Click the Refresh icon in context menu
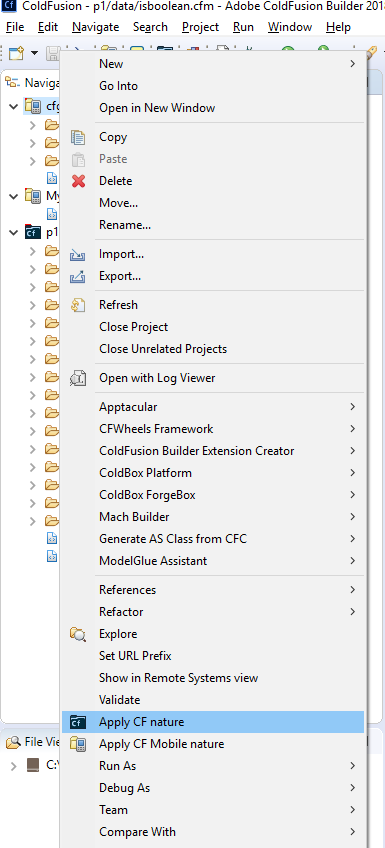The image size is (385, 848). pos(78,305)
